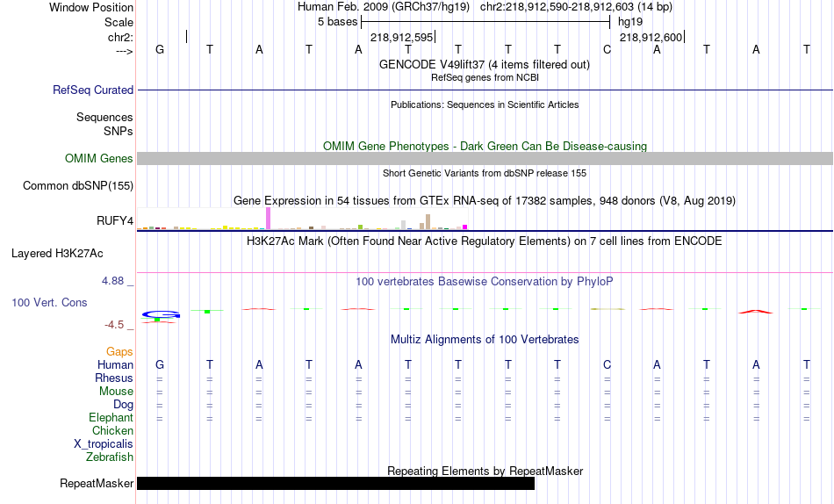Click the SNPs track label

pyautogui.click(x=119, y=131)
